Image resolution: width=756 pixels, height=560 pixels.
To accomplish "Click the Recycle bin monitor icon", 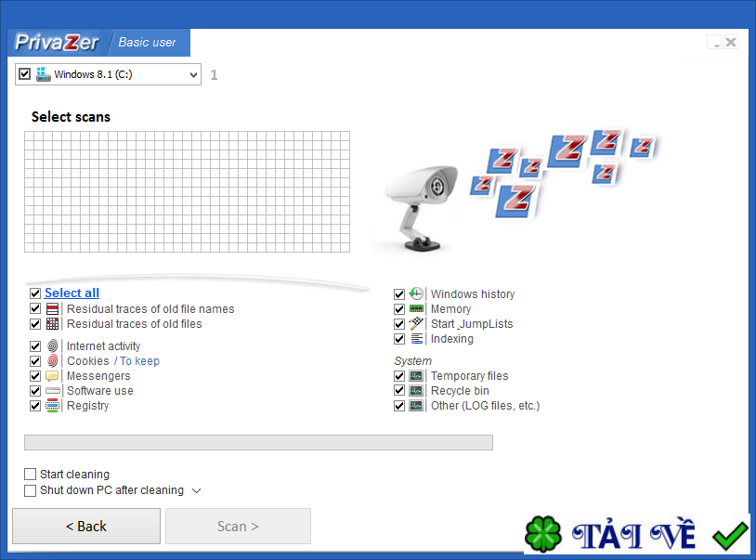I will click(x=416, y=391).
